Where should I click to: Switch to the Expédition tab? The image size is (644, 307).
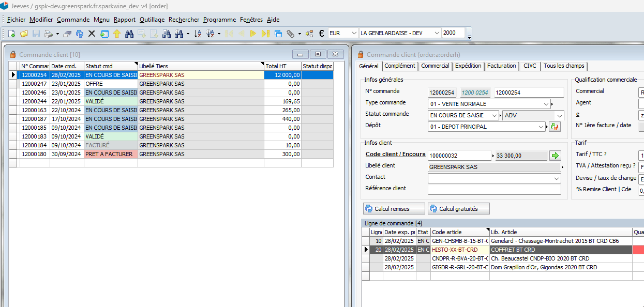pos(468,66)
